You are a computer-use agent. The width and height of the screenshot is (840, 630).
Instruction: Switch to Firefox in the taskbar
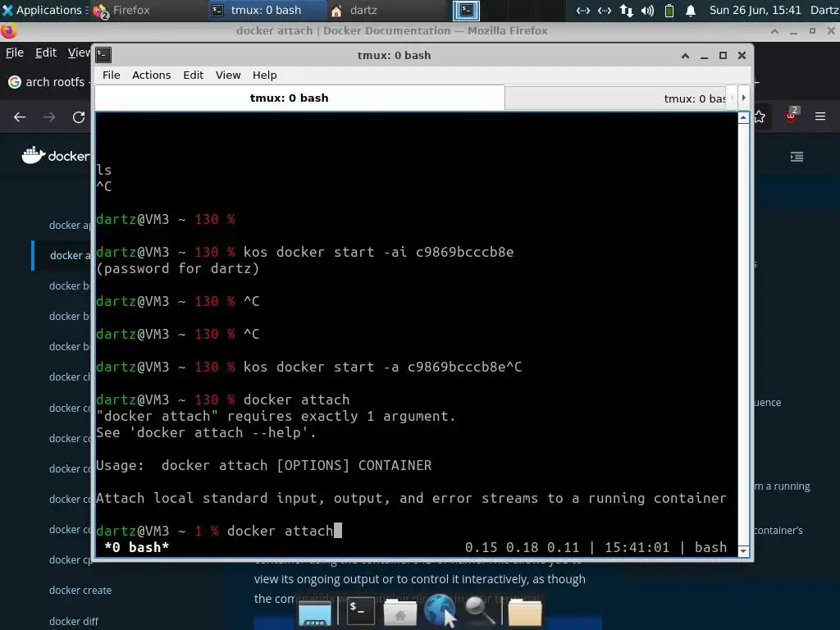121,10
